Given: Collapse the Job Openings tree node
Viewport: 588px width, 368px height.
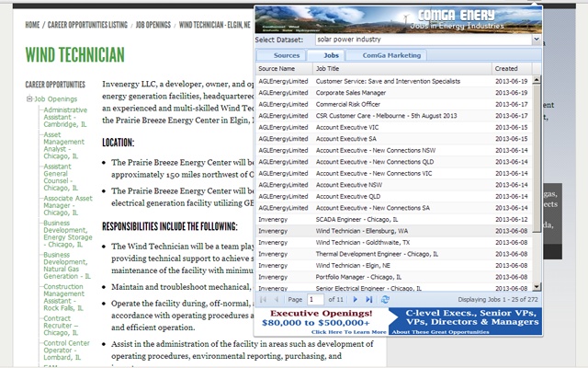Looking at the screenshot, I should tap(29, 98).
